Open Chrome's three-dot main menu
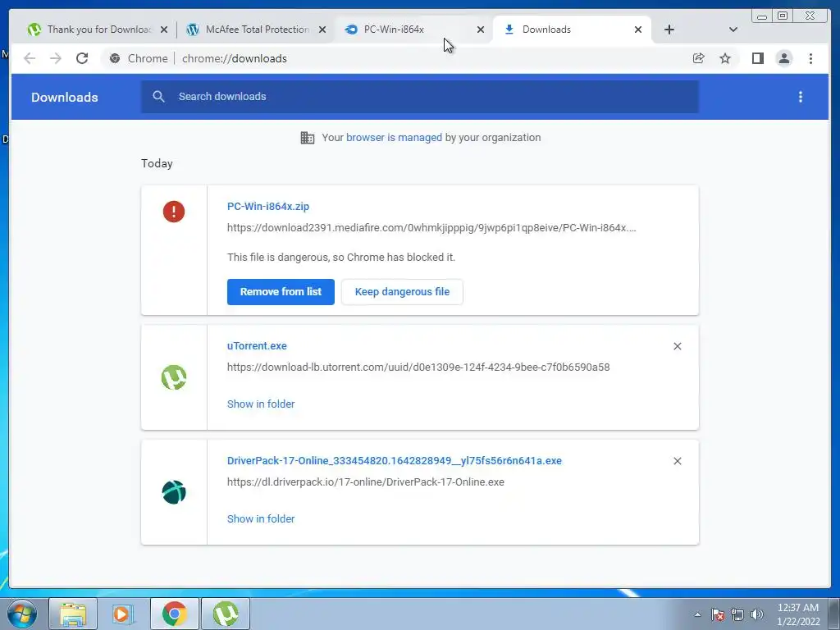Viewport: 840px width, 630px height. point(810,58)
